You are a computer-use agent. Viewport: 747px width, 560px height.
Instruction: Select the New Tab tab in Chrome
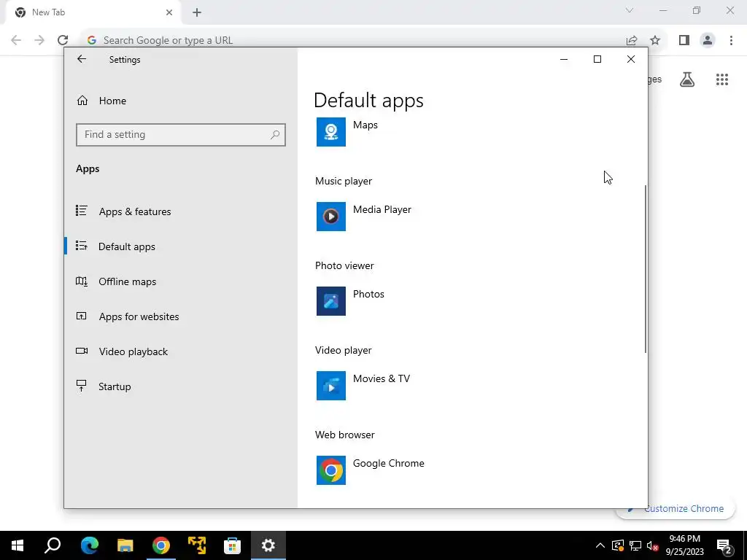point(93,12)
